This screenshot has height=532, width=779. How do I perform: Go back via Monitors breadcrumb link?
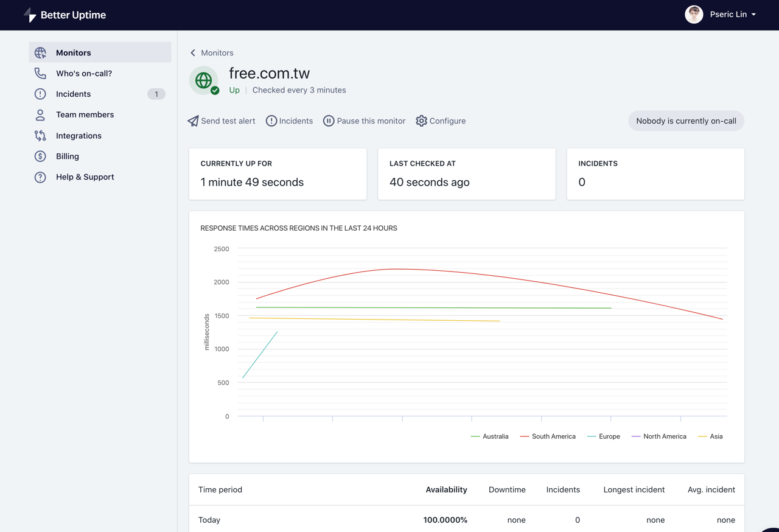tap(217, 53)
